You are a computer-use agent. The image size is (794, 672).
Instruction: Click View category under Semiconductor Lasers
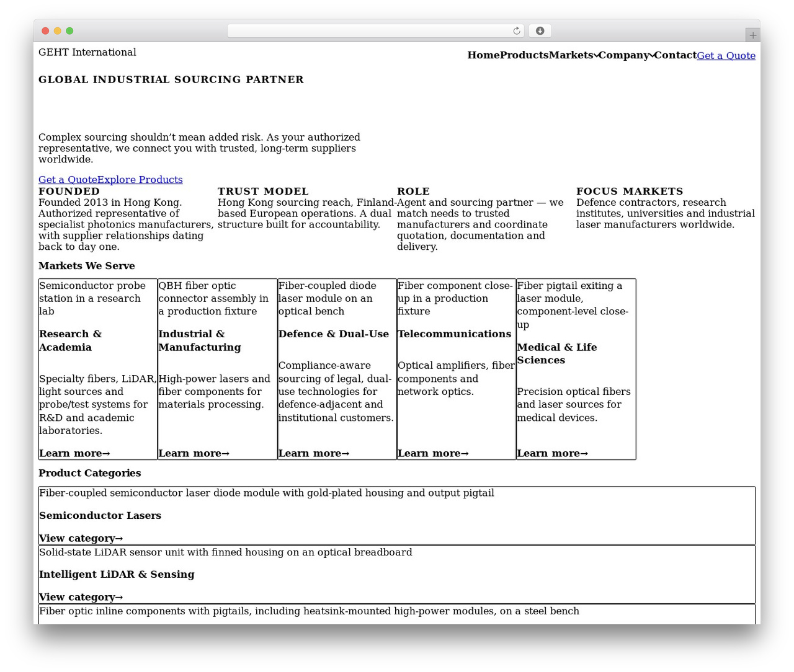tap(81, 538)
